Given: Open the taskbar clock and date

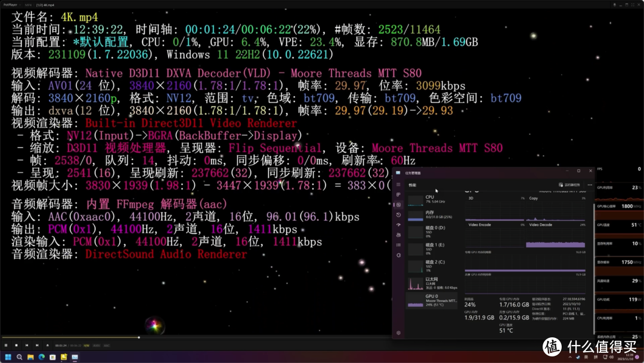Looking at the screenshot, I should [x=626, y=358].
